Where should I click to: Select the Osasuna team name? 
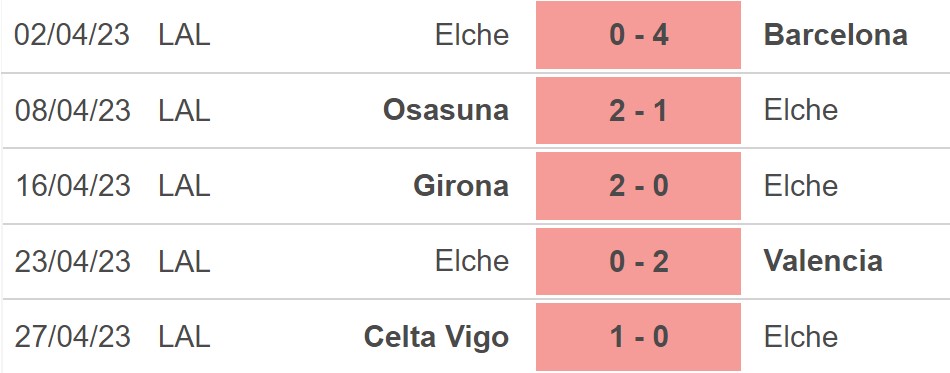(445, 110)
